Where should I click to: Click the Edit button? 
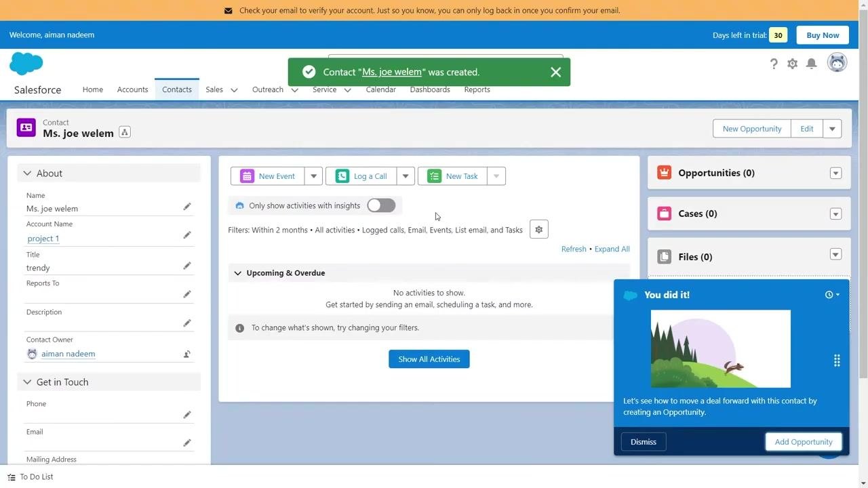(x=807, y=129)
